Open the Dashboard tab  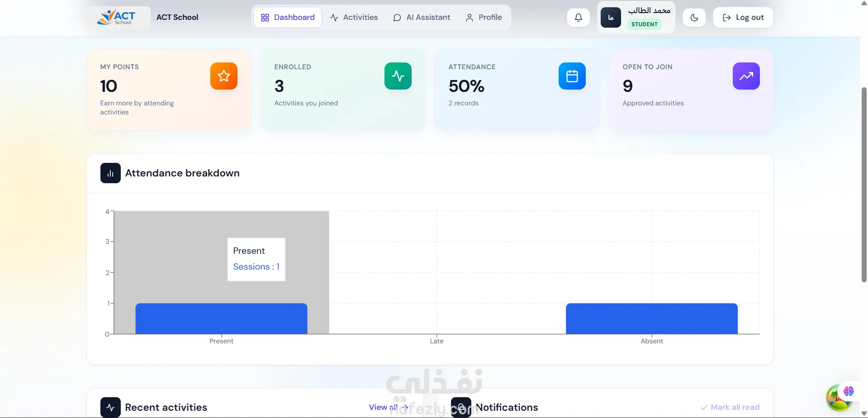tap(288, 18)
